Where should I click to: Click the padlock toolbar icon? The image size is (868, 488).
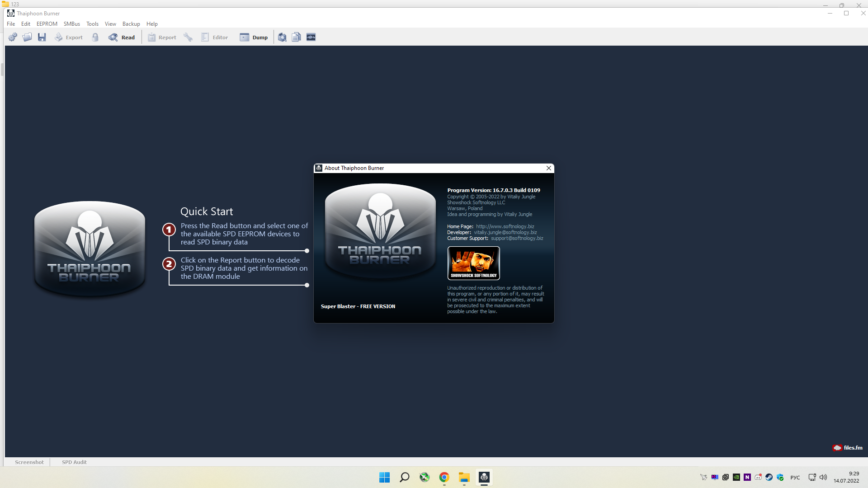click(95, 37)
